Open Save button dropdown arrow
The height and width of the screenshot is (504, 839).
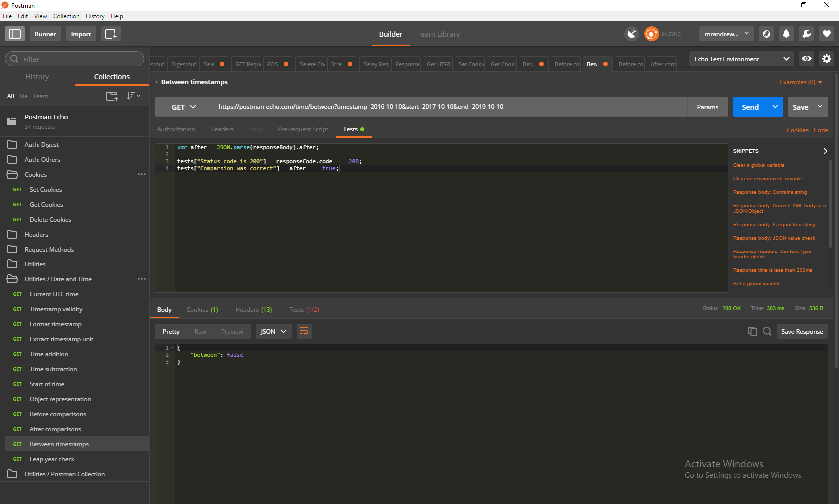click(x=820, y=107)
